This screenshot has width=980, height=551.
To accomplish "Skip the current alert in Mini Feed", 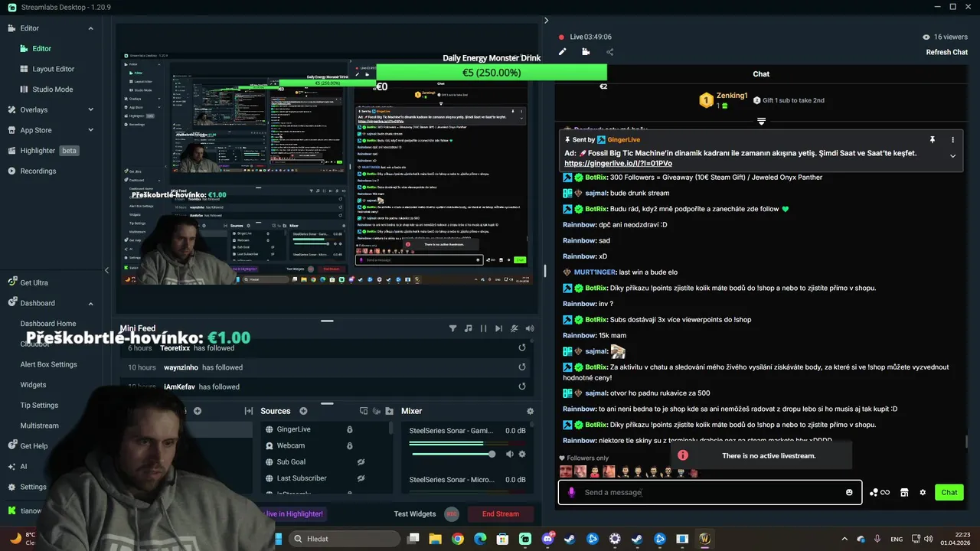I will tap(498, 328).
